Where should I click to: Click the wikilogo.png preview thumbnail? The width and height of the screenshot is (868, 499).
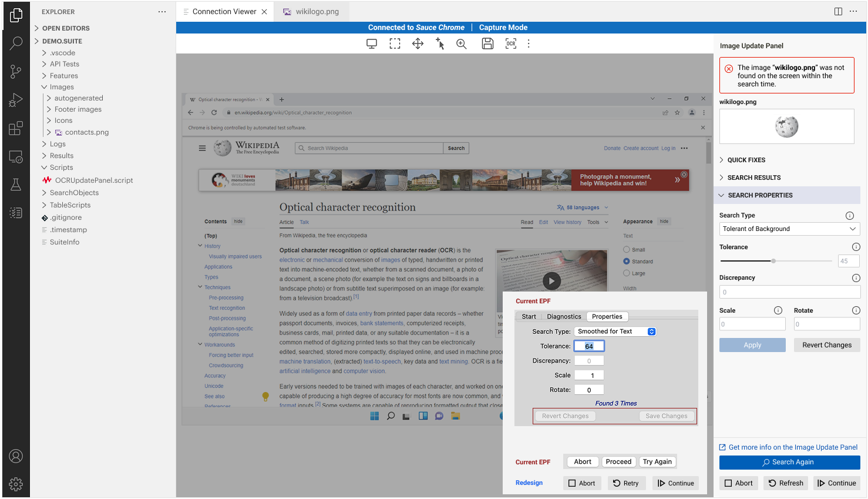(x=786, y=126)
